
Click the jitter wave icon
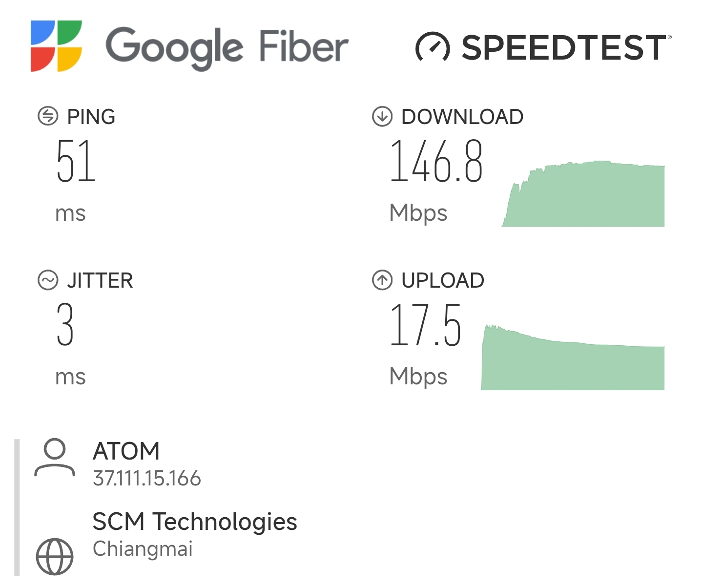48,280
